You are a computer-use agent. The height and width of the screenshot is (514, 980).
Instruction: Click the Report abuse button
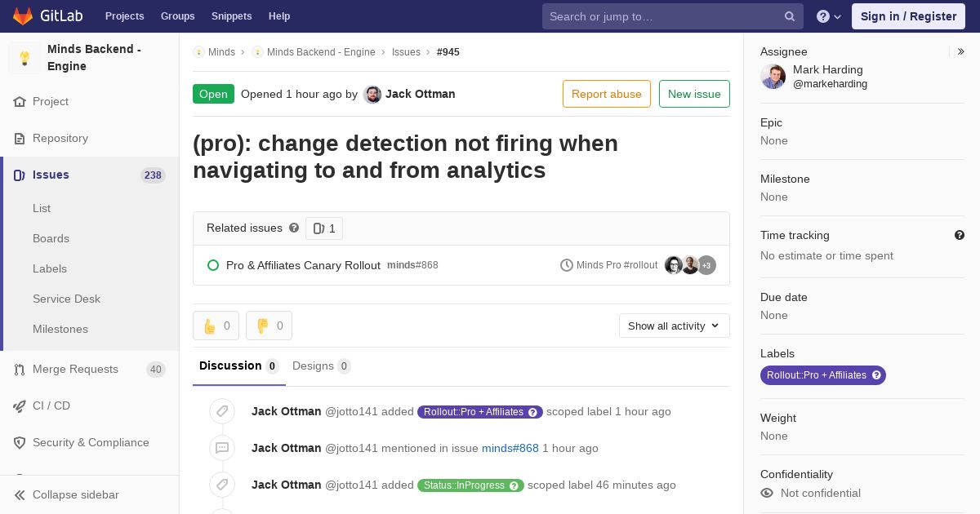(607, 94)
